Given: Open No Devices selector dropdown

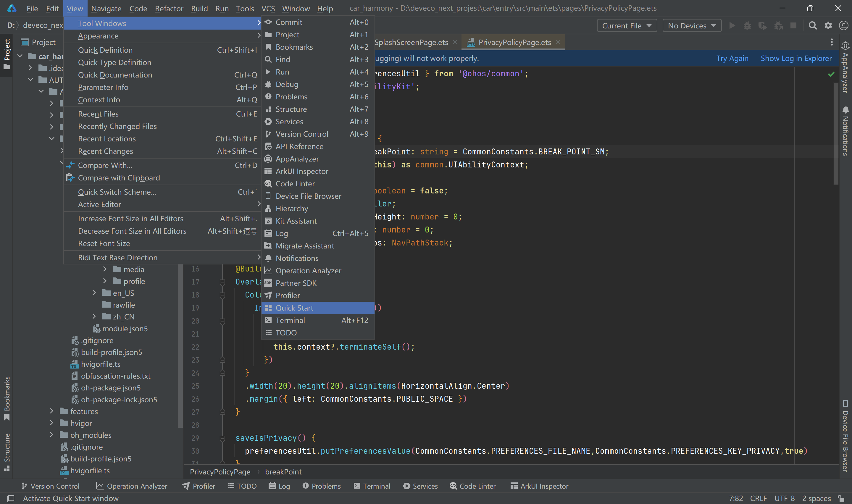Looking at the screenshot, I should pyautogui.click(x=692, y=26).
